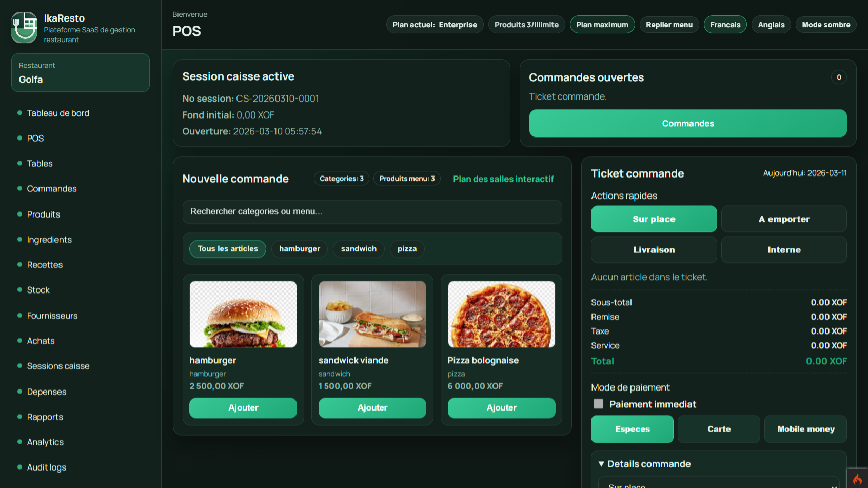Collapse the sidebar with Replier menu
Screen dimensions: 868x488
(669, 25)
